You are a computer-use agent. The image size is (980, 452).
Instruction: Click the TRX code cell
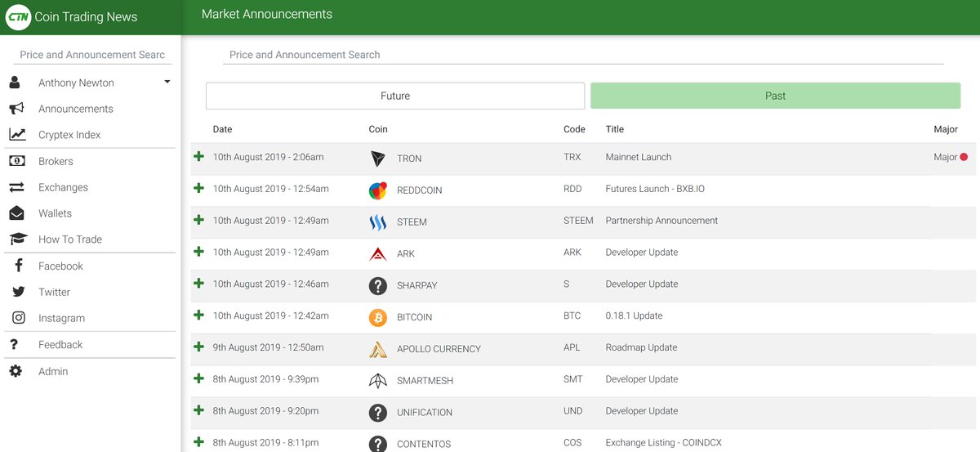(x=572, y=157)
